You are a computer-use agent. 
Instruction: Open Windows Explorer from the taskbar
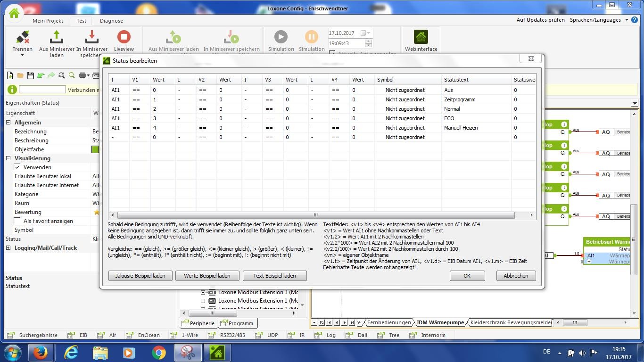(100, 352)
